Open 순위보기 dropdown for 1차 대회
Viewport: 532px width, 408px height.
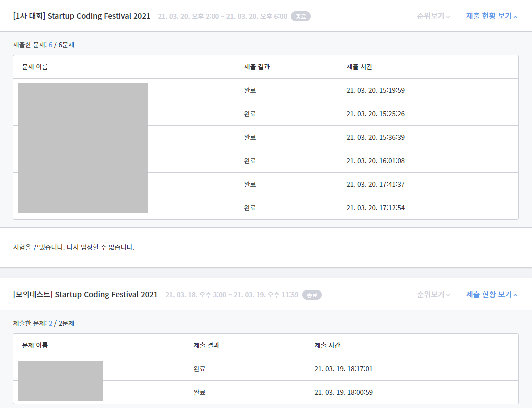(x=433, y=16)
